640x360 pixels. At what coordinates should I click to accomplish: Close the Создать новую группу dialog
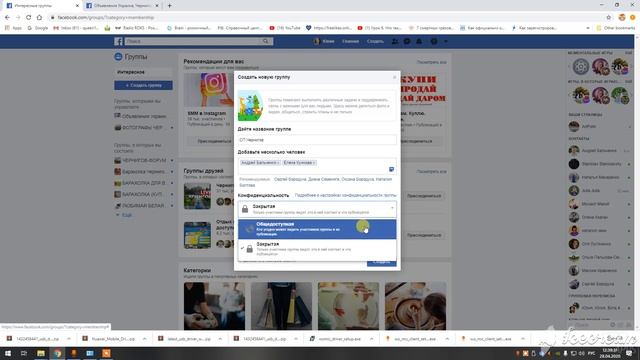click(x=394, y=77)
